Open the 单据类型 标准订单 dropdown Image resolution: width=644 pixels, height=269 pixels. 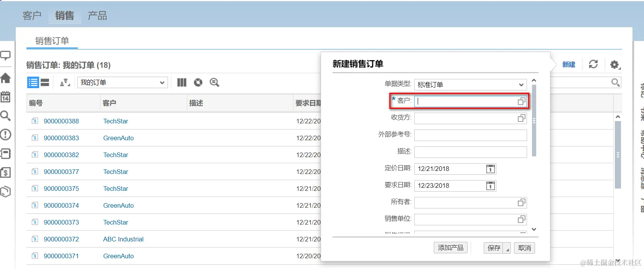[x=470, y=85]
